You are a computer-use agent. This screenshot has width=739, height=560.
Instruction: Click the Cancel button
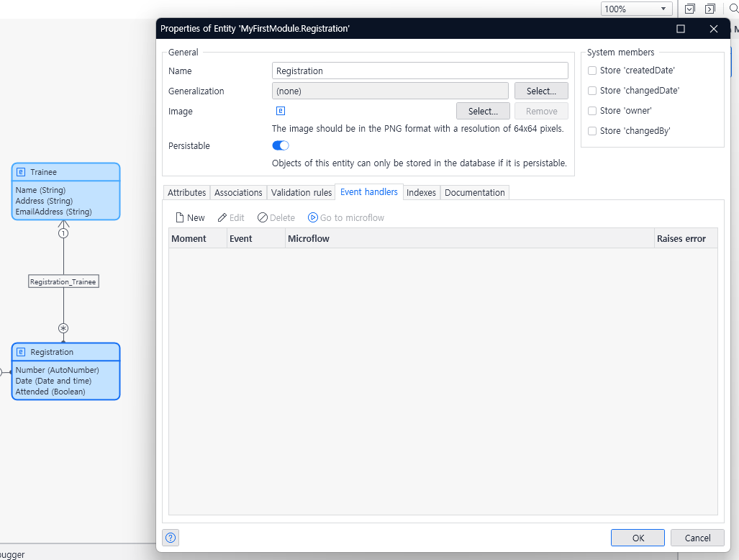tap(697, 538)
